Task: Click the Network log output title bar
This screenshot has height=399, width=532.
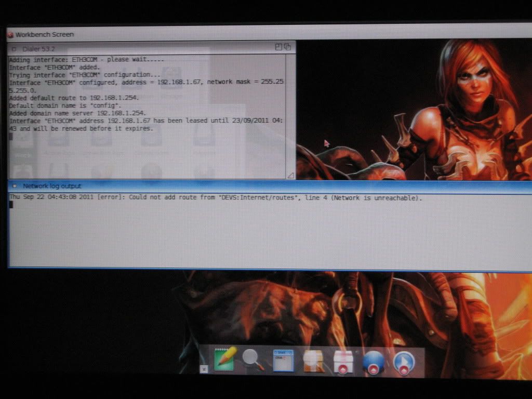Action: (x=270, y=187)
